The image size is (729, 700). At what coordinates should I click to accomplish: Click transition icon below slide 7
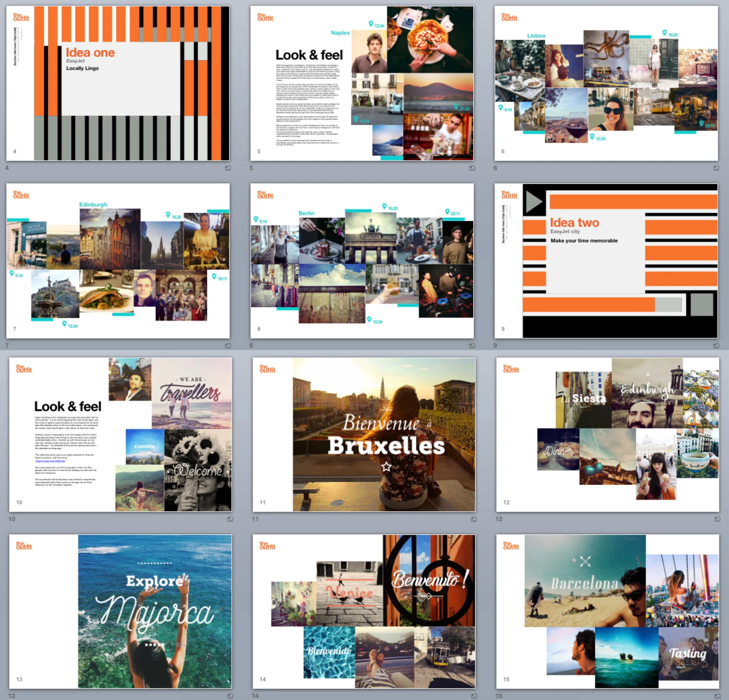pyautogui.click(x=228, y=345)
